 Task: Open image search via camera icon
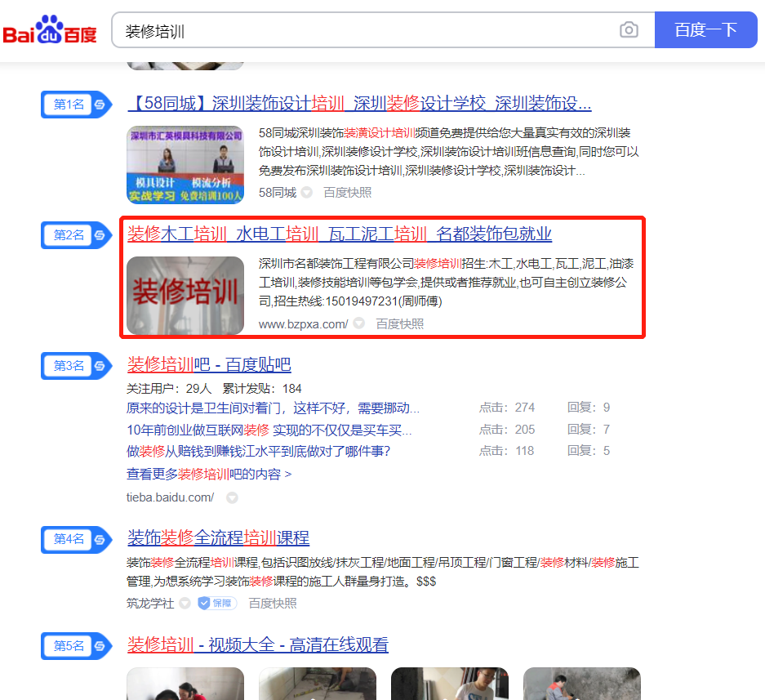pos(629,29)
